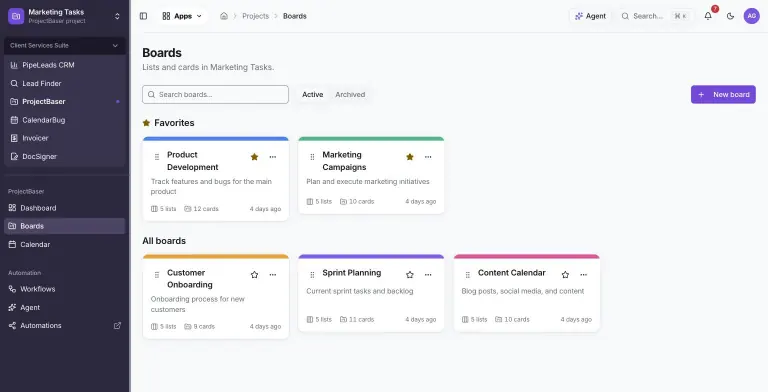
Task: Click Customer Onboarding drag handle
Action: click(157, 275)
